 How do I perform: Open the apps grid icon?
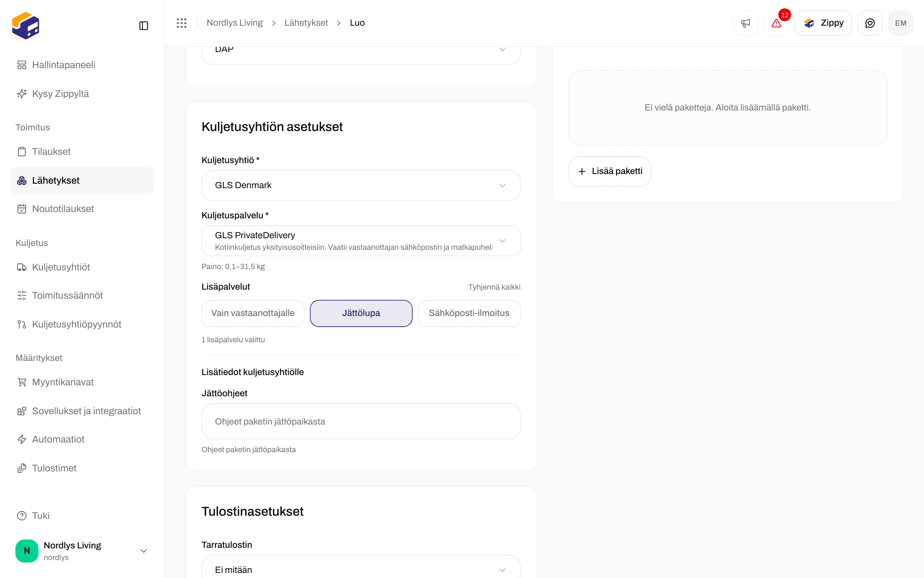[x=182, y=23]
